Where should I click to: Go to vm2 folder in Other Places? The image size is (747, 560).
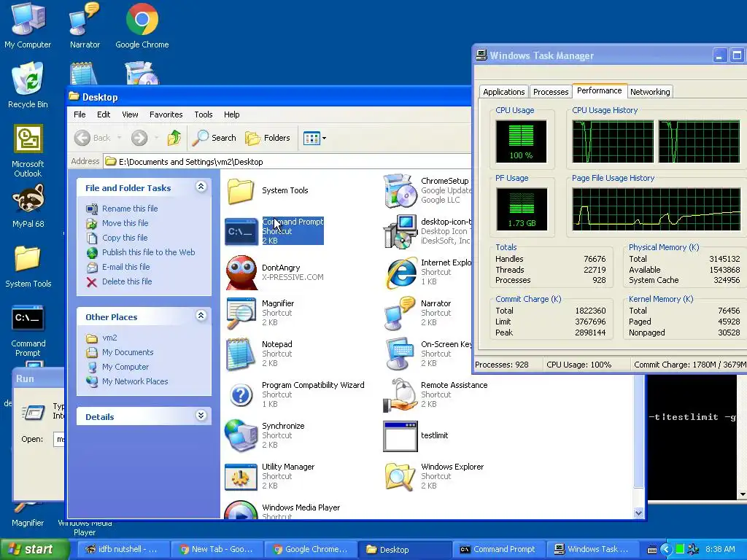click(109, 338)
